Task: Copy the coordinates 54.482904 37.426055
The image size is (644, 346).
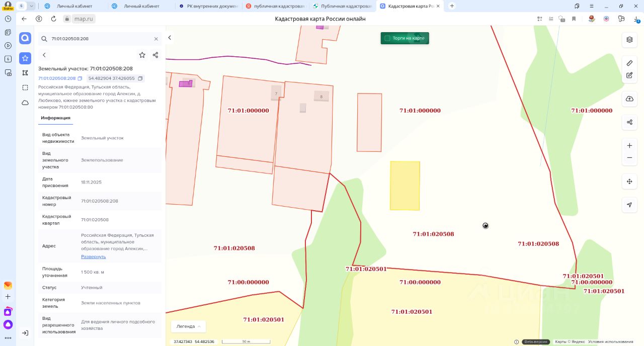Action: point(140,78)
